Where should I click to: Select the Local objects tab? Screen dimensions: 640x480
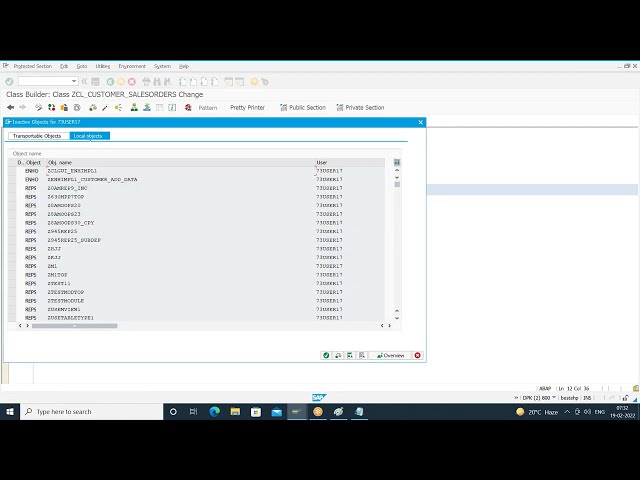pyautogui.click(x=88, y=136)
